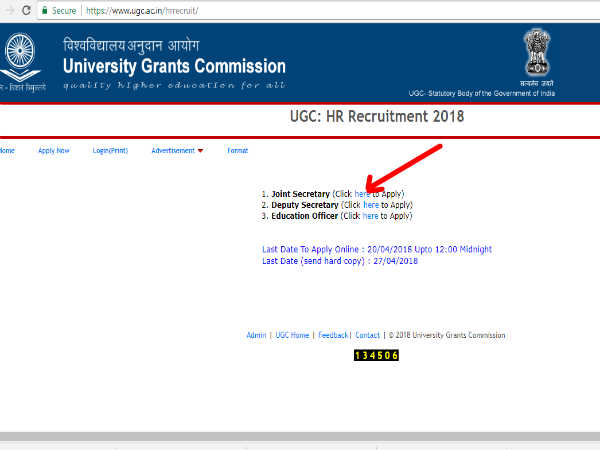Click 'University Grants Commission' header title
This screenshot has width=600, height=450.
pyautogui.click(x=174, y=66)
